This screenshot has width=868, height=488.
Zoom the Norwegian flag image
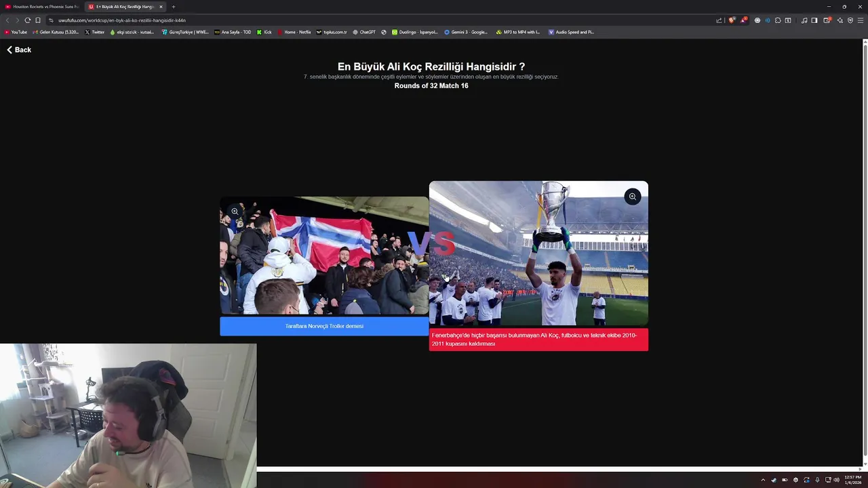(x=235, y=211)
